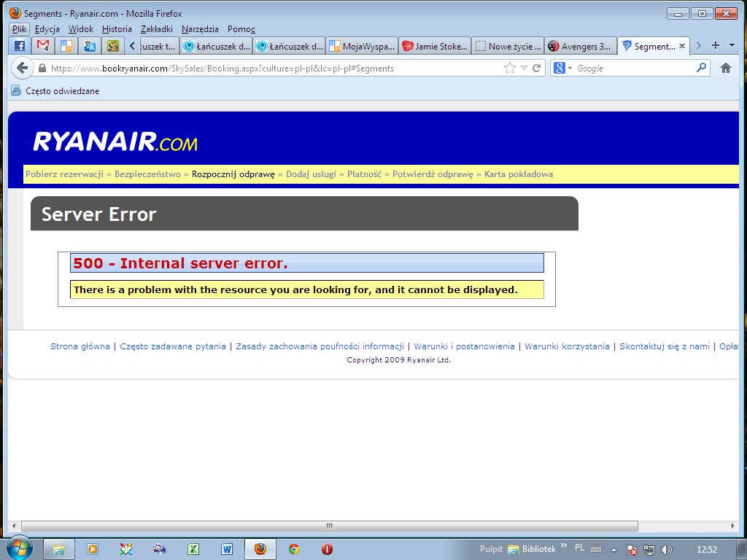Viewport: 747px width, 560px height.
Task: Launch Windows Media Player from taskbar
Action: 93,549
